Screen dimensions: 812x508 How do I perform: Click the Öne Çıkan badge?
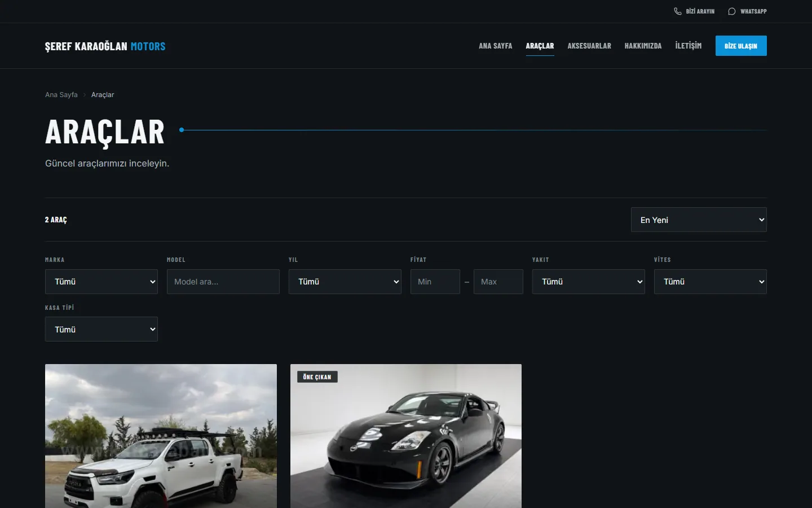(317, 377)
